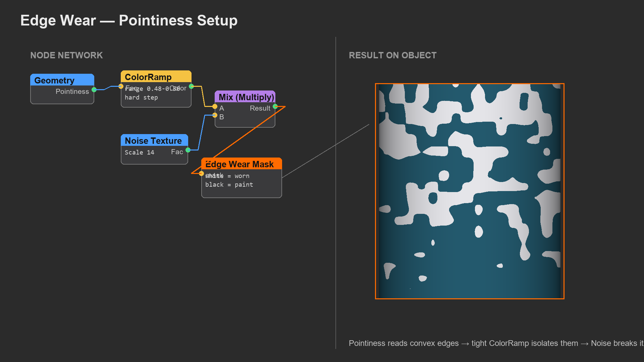Click the Mix node's A input socket

tap(215, 107)
